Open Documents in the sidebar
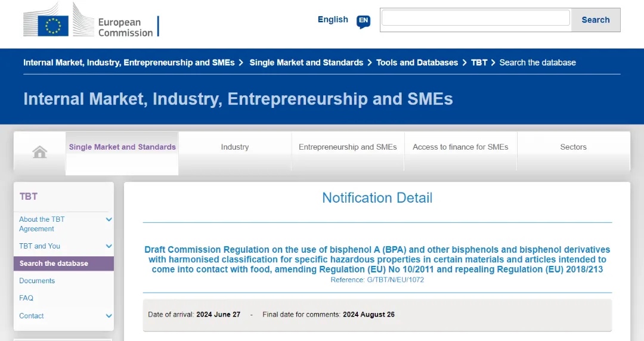The image size is (644, 341). point(37,281)
